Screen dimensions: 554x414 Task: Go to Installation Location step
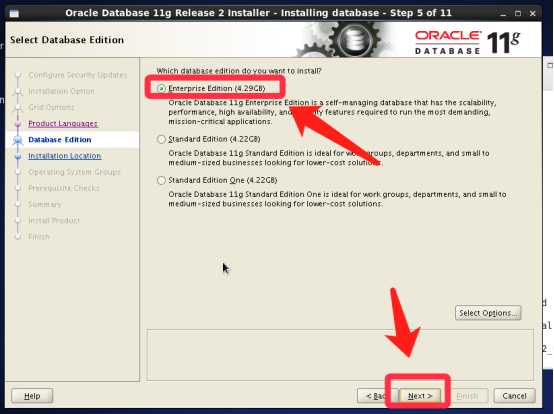click(x=65, y=156)
